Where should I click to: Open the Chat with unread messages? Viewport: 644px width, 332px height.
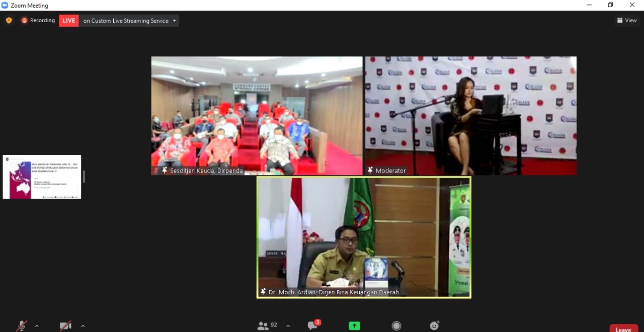313,326
